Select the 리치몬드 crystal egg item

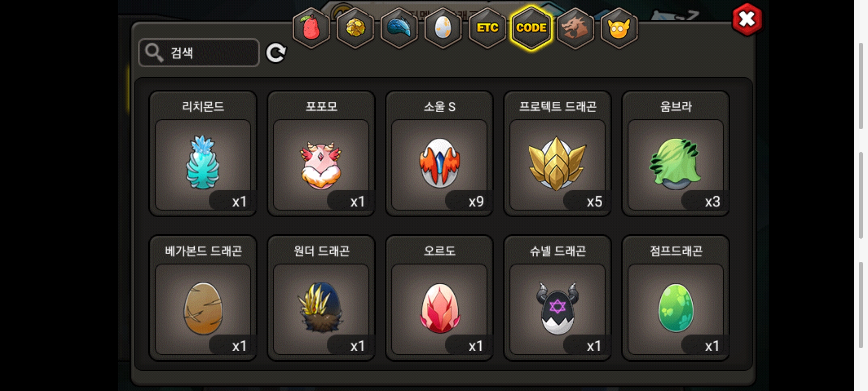203,153
